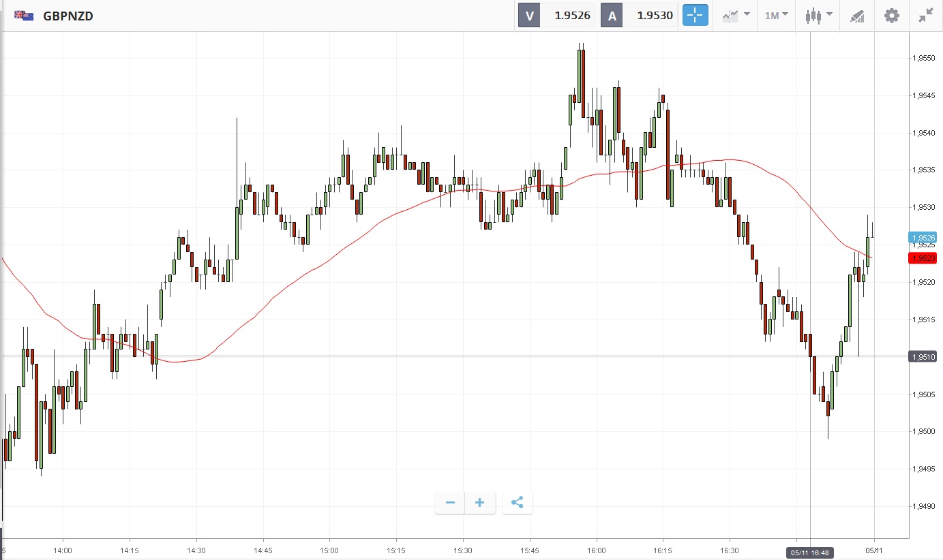Click the A buy price 1.9530 button
The image size is (943, 560).
pyautogui.click(x=640, y=16)
